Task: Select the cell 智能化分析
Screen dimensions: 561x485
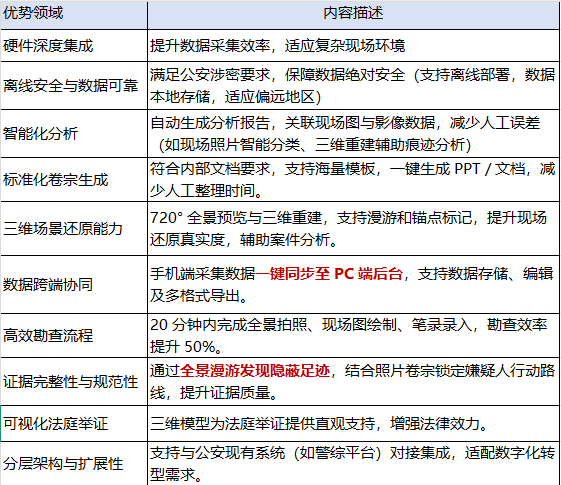Action: 74,133
